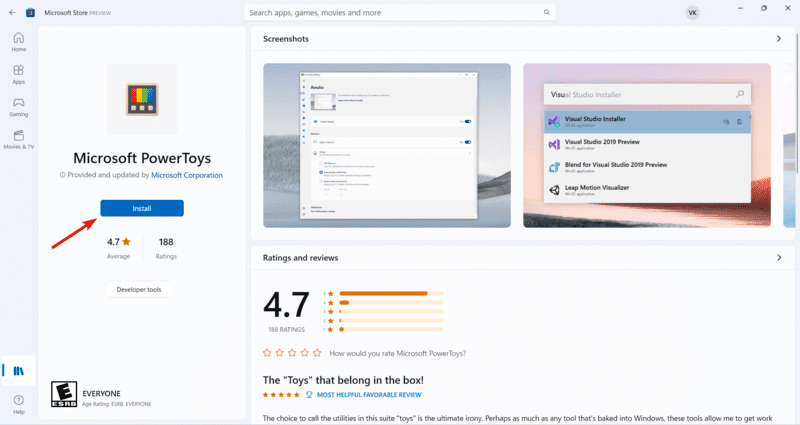Restore the Microsoft Store window size
The width and height of the screenshot is (800, 425).
tap(764, 8)
